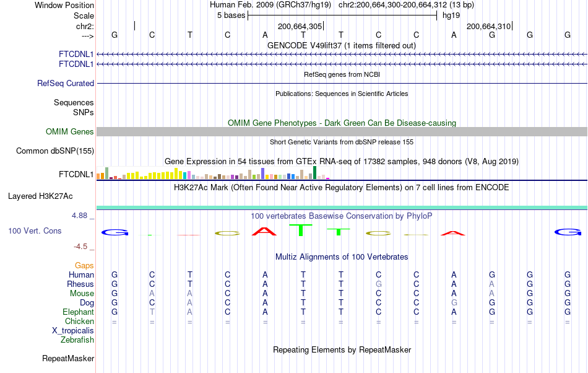Click the SNPs track label
This screenshot has height=373, width=588.
click(x=84, y=112)
